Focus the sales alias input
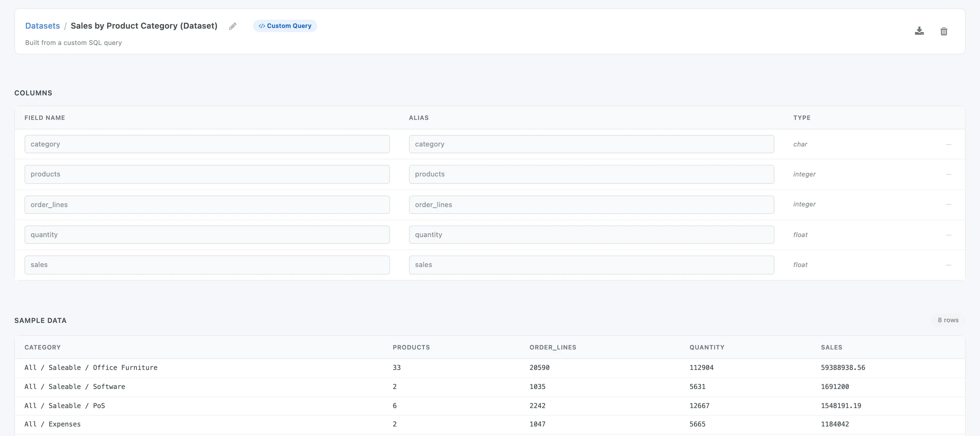The image size is (980, 436). coord(591,265)
